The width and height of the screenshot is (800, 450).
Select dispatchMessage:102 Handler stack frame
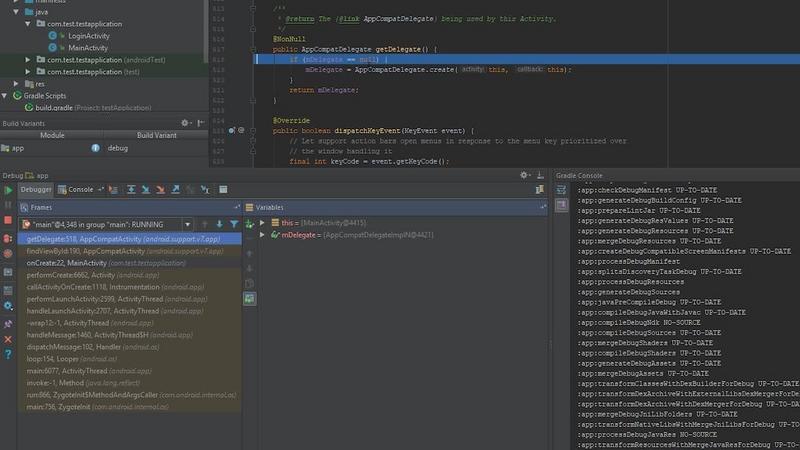click(x=130, y=347)
